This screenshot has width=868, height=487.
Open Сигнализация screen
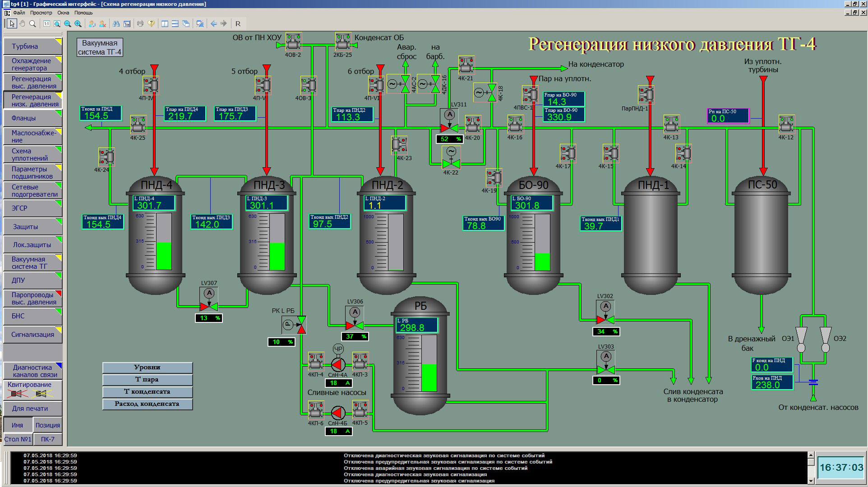(32, 335)
